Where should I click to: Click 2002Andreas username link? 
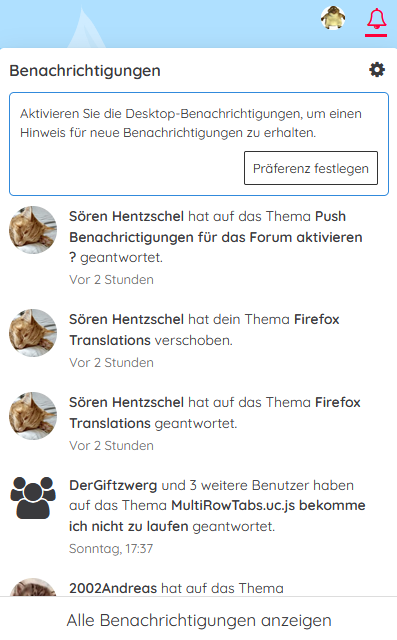tap(113, 588)
